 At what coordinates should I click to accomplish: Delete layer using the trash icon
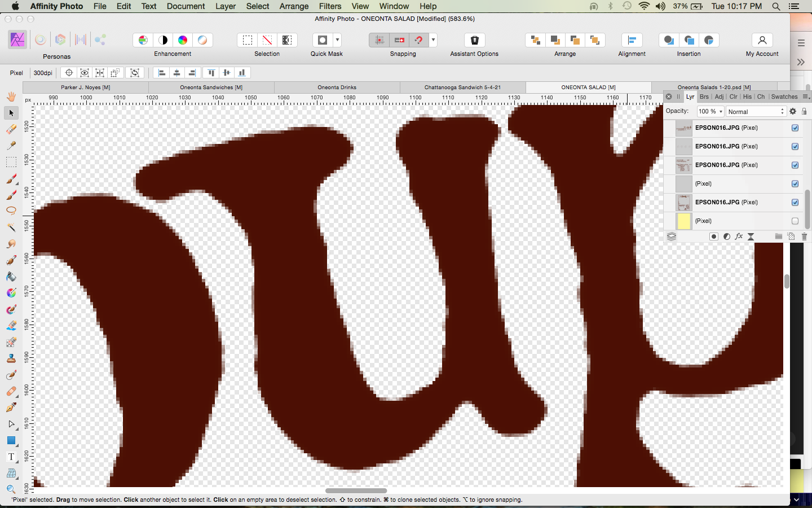[804, 237]
